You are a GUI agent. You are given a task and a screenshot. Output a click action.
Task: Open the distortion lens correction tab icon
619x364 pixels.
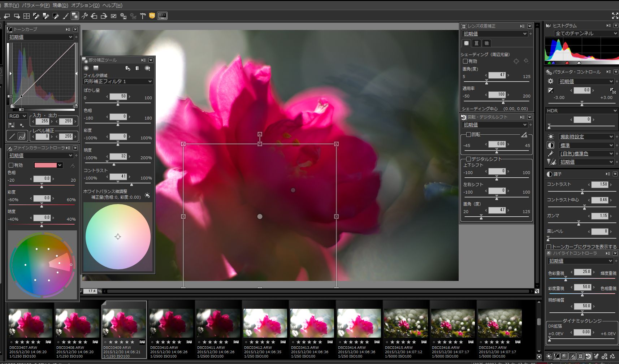point(476,43)
